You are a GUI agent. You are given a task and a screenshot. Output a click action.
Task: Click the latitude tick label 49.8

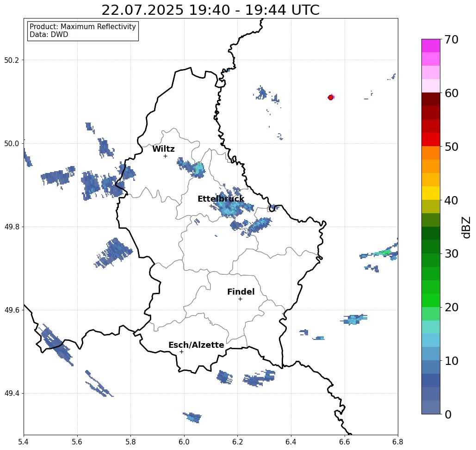click(12, 227)
